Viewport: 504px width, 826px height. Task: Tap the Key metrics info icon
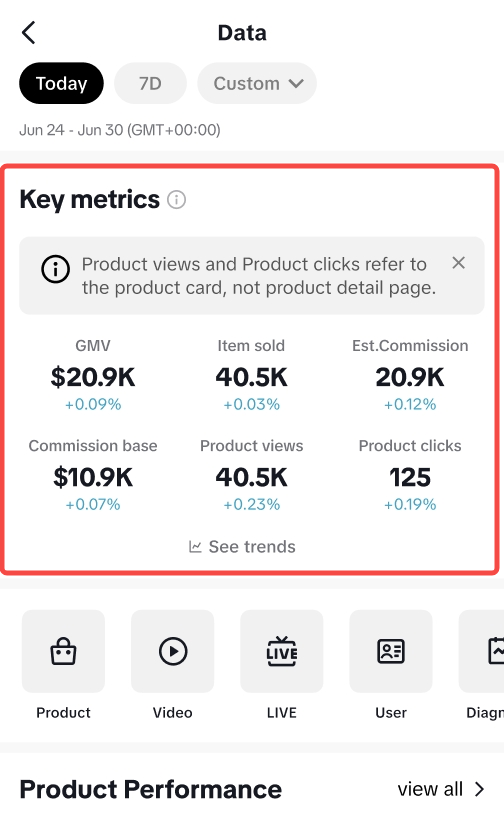pyautogui.click(x=176, y=200)
